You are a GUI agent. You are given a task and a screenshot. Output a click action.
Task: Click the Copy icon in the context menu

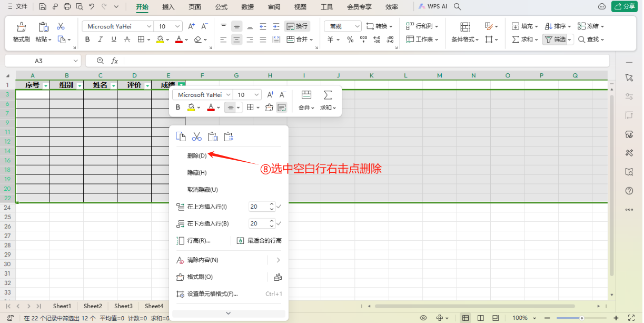tap(181, 136)
